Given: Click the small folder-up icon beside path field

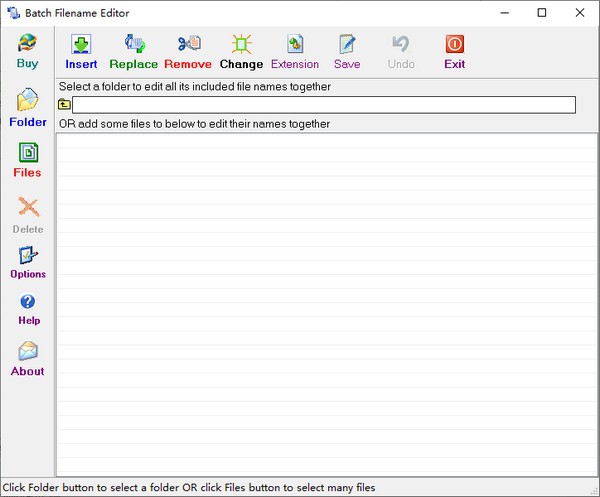Looking at the screenshot, I should click(64, 104).
